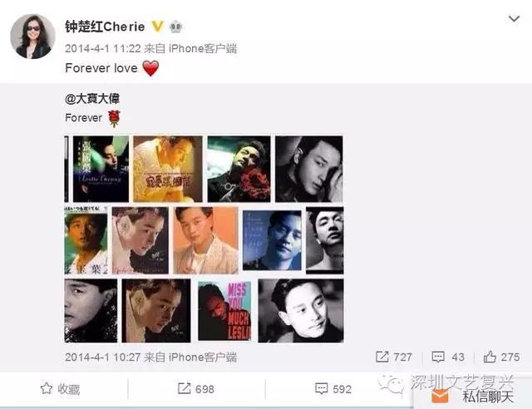Open the @大寶大偉 mention link
The width and height of the screenshot is (532, 409).
point(92,99)
